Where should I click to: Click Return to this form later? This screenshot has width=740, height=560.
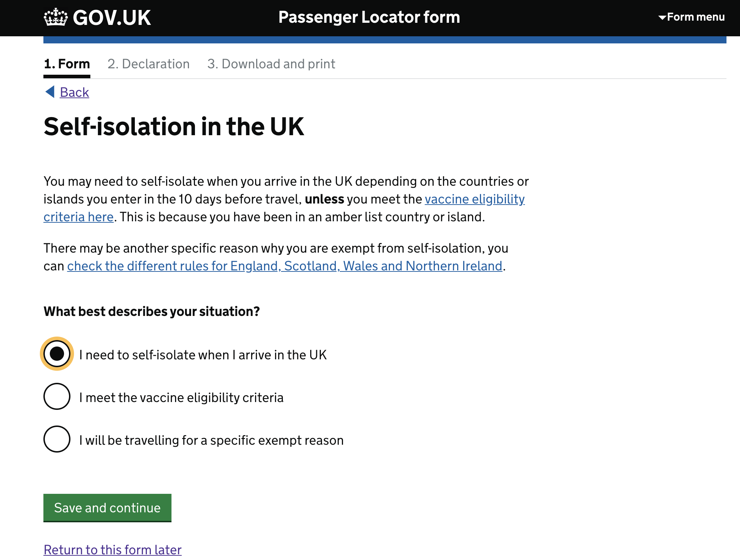pyautogui.click(x=112, y=550)
